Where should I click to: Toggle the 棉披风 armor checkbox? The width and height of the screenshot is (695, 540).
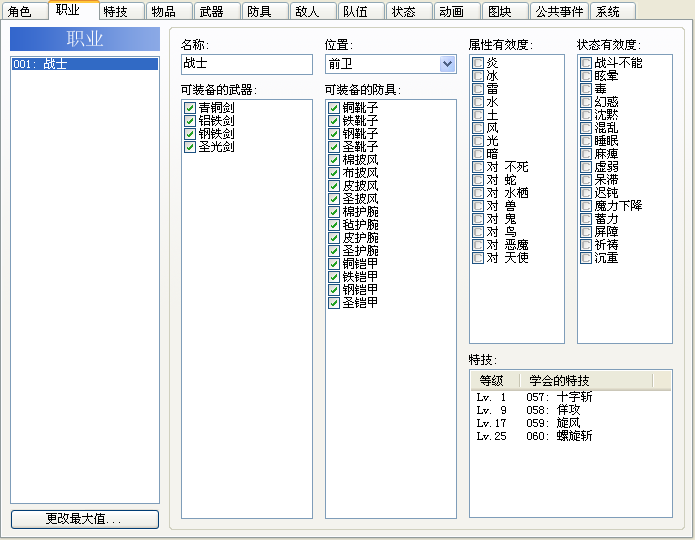(x=334, y=160)
